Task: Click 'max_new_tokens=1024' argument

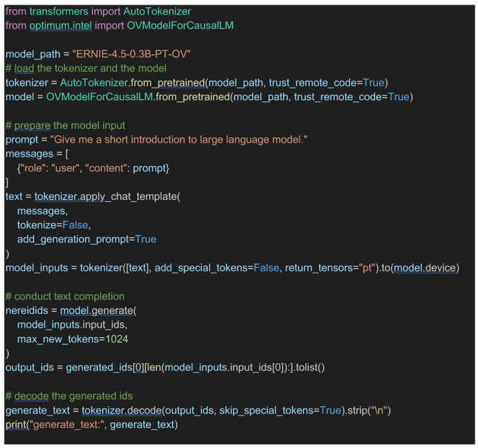Action: [x=72, y=339]
